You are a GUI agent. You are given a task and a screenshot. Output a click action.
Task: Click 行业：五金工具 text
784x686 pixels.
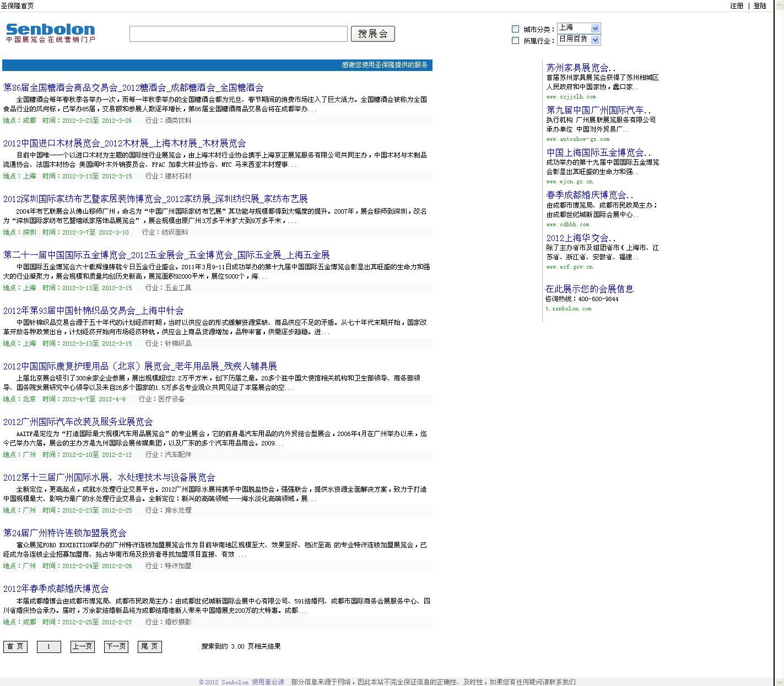[169, 288]
